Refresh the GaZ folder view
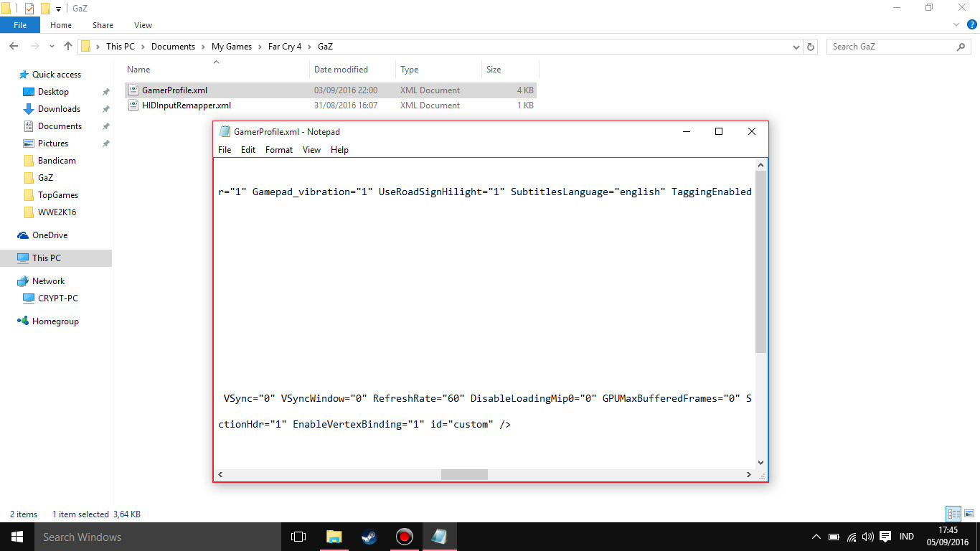Image resolution: width=980 pixels, height=551 pixels. click(x=811, y=46)
